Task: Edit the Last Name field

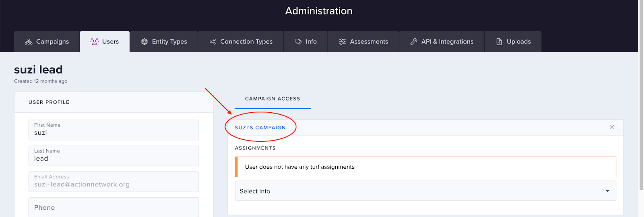Action: click(114, 156)
